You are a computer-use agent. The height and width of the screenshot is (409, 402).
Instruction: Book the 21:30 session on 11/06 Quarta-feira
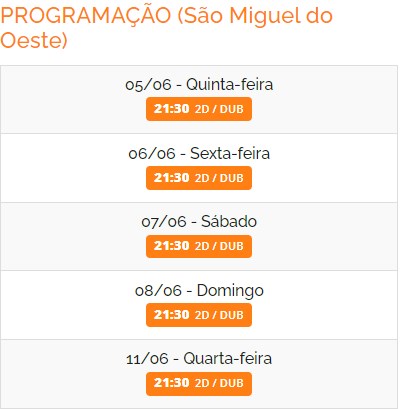pos(199,384)
